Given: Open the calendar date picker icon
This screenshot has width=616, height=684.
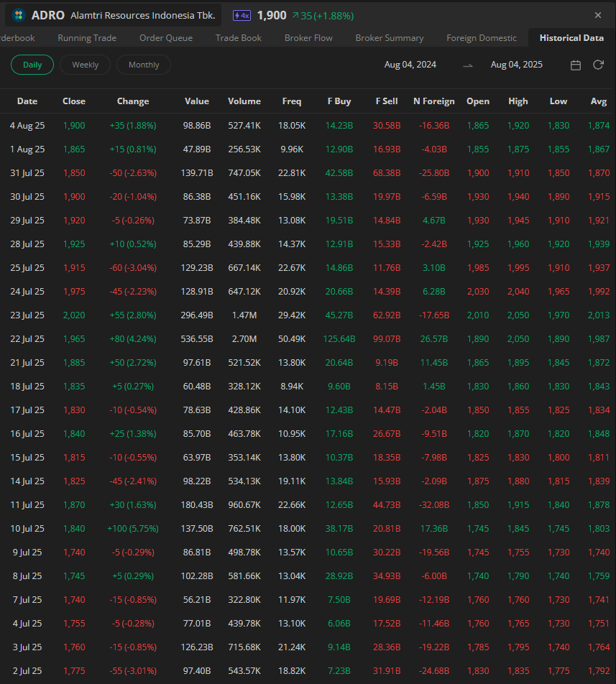Looking at the screenshot, I should click(576, 65).
